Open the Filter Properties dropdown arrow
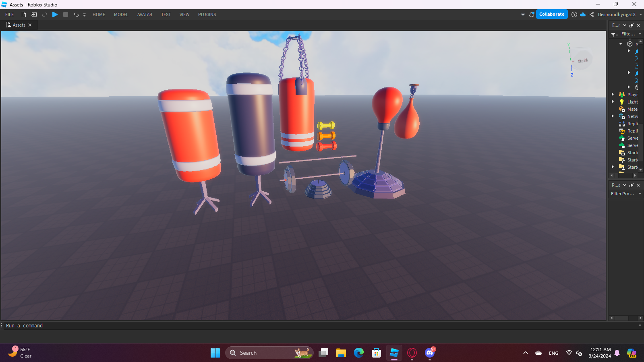 pos(640,194)
